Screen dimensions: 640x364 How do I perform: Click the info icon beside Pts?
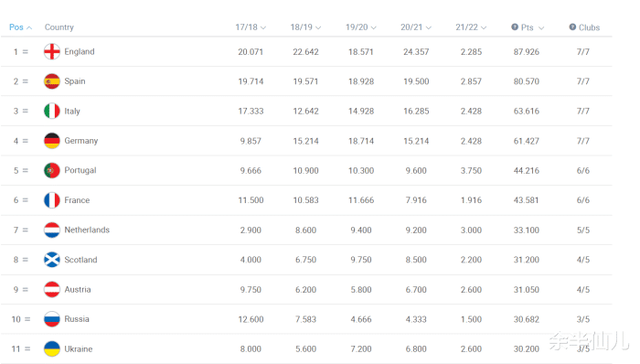point(515,27)
